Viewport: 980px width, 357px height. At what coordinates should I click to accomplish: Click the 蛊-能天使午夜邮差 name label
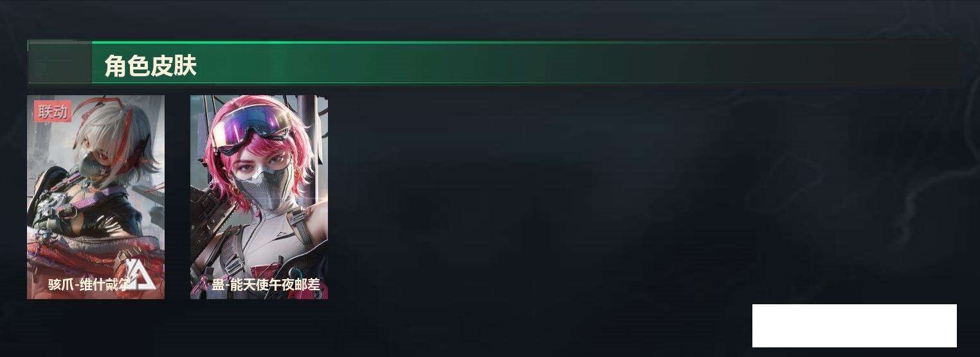coord(266,284)
